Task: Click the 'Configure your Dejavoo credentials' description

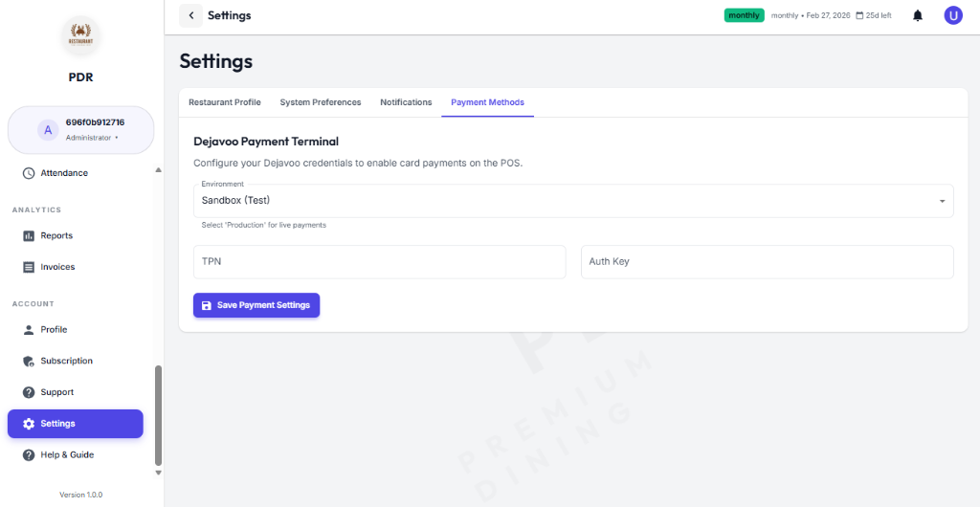Action: point(358,164)
